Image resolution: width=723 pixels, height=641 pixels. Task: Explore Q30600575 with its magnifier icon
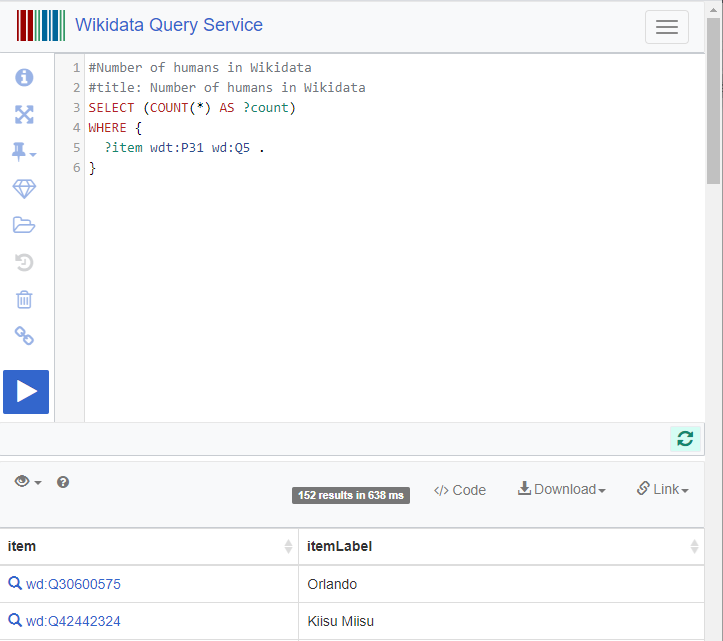(x=15, y=583)
